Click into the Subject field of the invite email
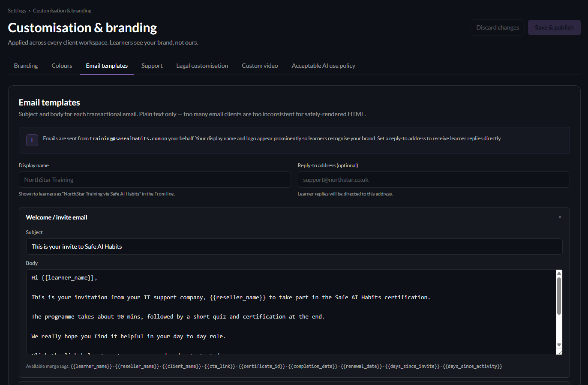This screenshot has height=385, width=588. click(x=294, y=247)
